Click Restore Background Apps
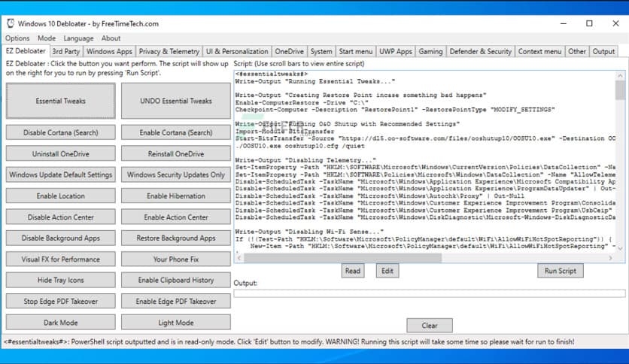Viewport: 629px width, 364px height. click(x=176, y=238)
